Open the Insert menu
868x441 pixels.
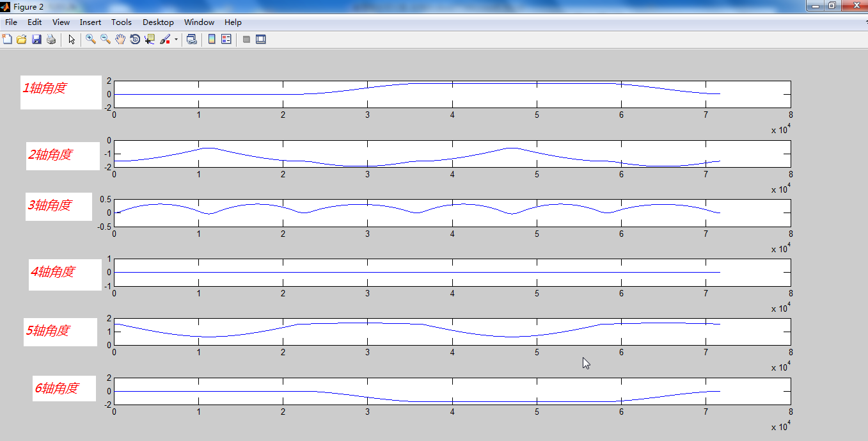click(x=90, y=22)
